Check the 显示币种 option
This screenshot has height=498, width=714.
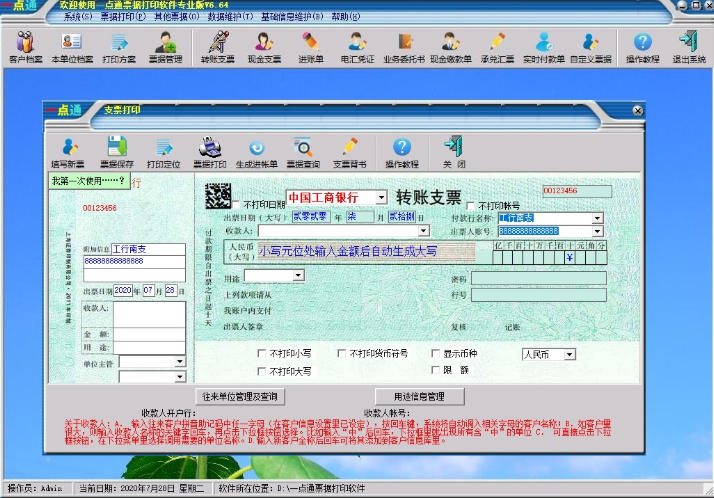point(435,353)
